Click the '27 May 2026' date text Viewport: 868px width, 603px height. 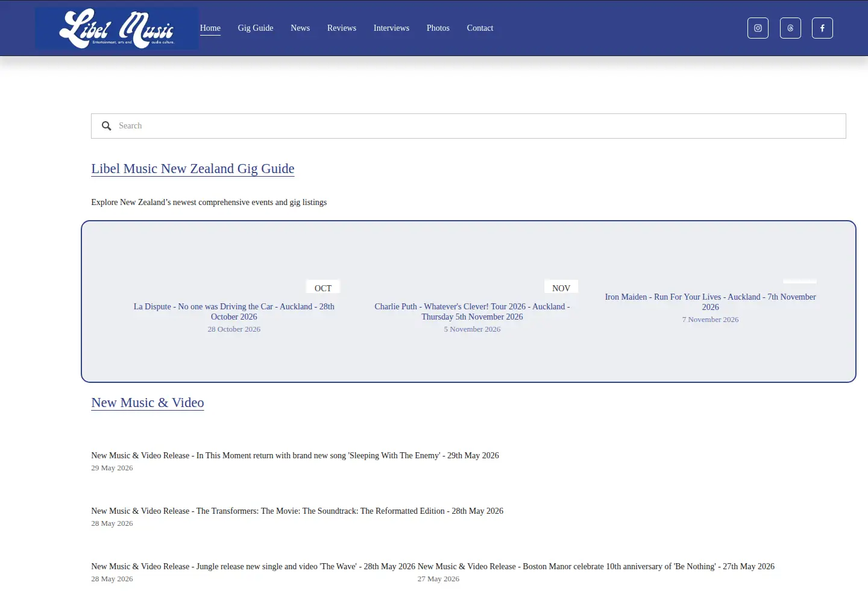(x=438, y=579)
